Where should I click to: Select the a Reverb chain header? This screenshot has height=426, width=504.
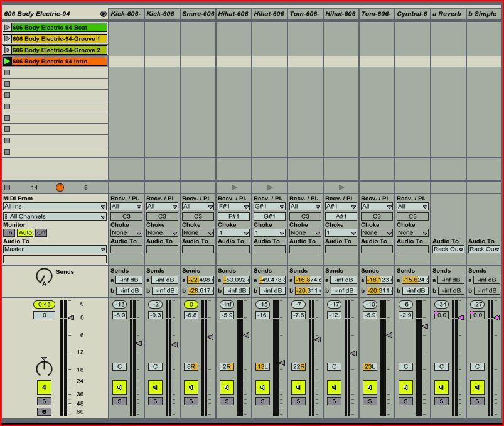pyautogui.click(x=448, y=14)
